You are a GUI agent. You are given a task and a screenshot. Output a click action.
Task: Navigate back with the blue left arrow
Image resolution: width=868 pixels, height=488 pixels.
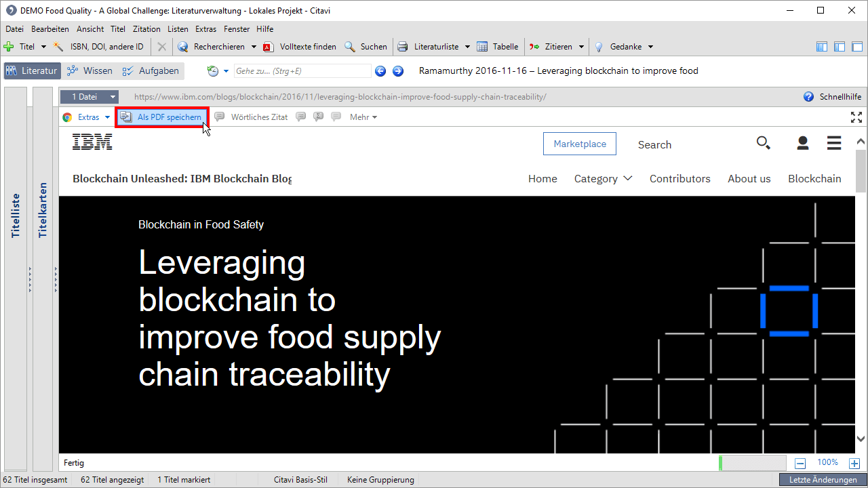[x=380, y=71]
